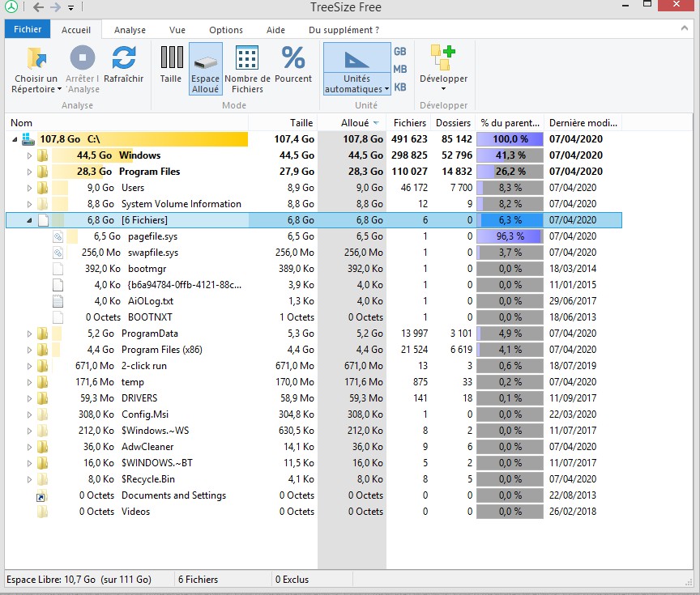The height and width of the screenshot is (595, 700).
Task: Click 100,0 % bar of C:\
Action: [x=510, y=139]
